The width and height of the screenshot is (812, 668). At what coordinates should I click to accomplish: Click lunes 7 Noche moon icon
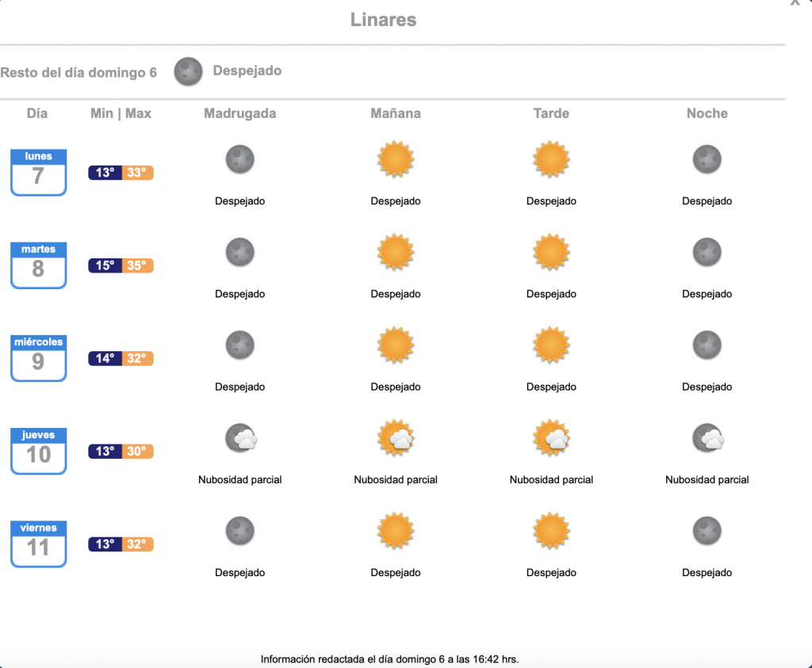pos(707,158)
